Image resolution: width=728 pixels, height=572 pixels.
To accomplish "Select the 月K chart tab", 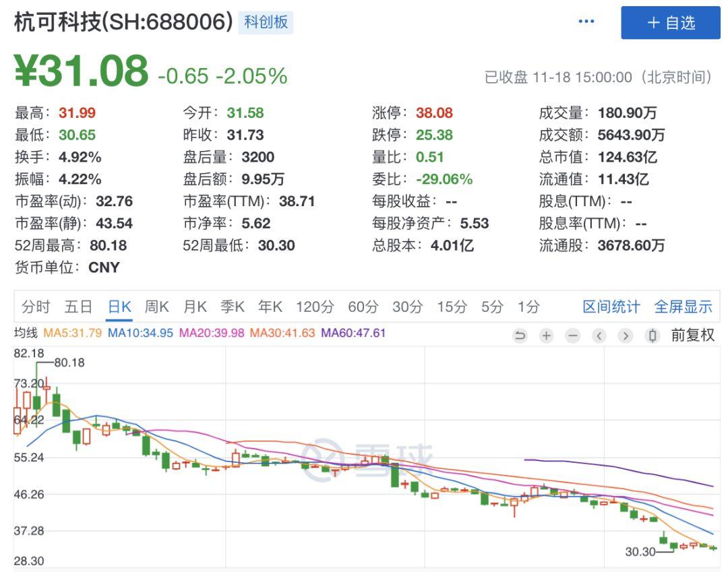I will pyautogui.click(x=195, y=307).
